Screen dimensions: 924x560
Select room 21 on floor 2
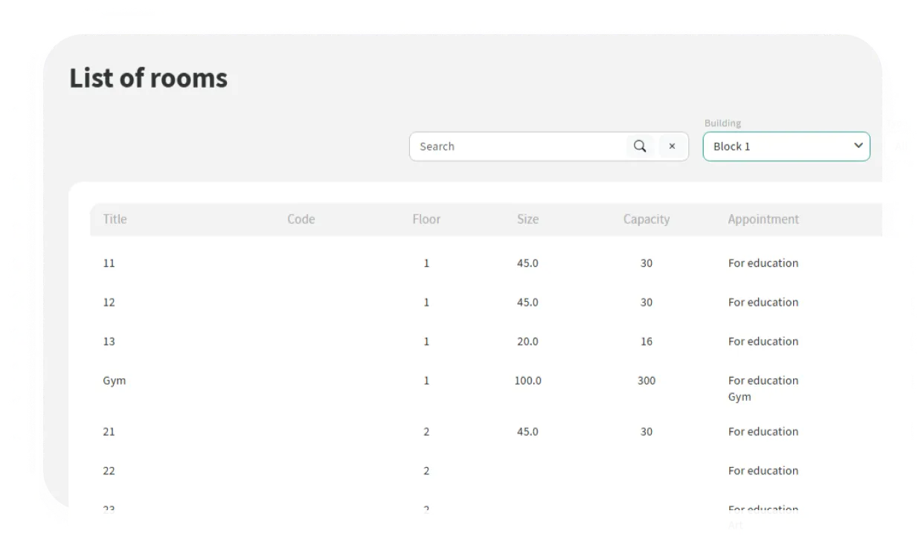[x=109, y=432]
